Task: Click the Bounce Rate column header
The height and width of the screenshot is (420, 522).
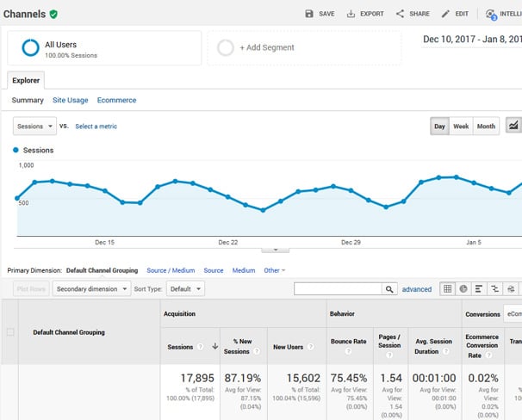Action: pos(349,341)
